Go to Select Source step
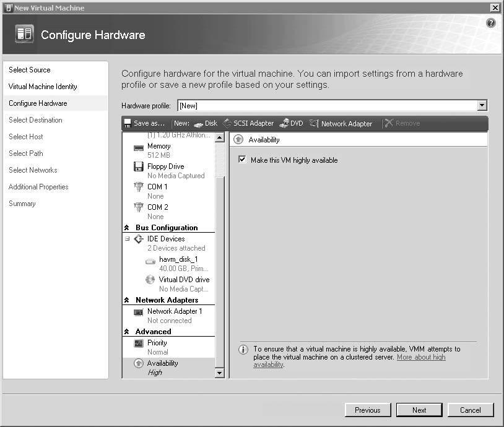This screenshot has width=504, height=427. [30, 70]
